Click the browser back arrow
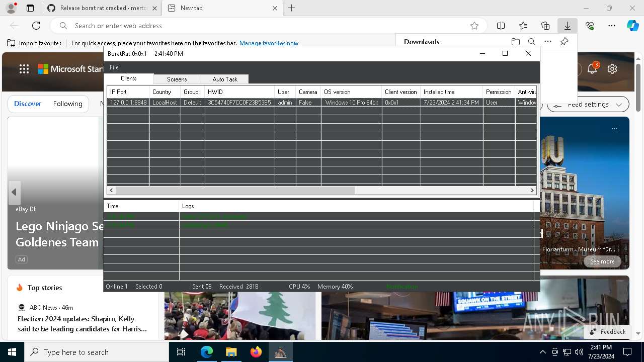 (14, 26)
